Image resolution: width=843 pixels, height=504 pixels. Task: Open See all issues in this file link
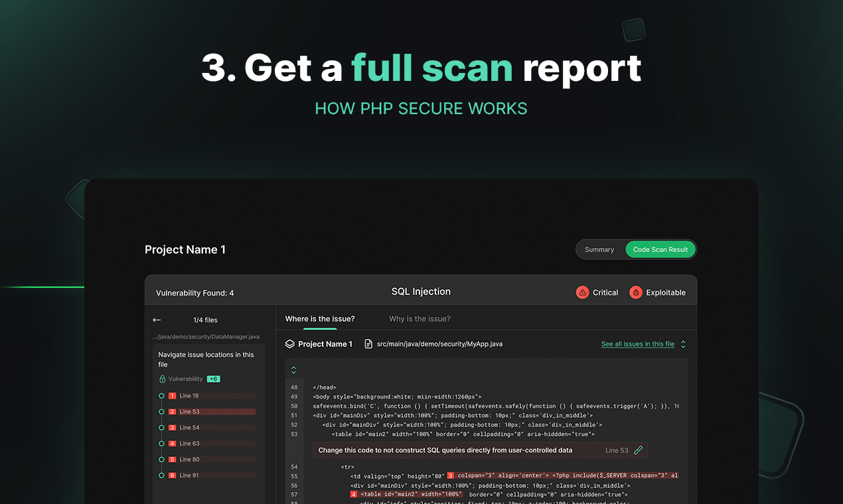pyautogui.click(x=638, y=344)
